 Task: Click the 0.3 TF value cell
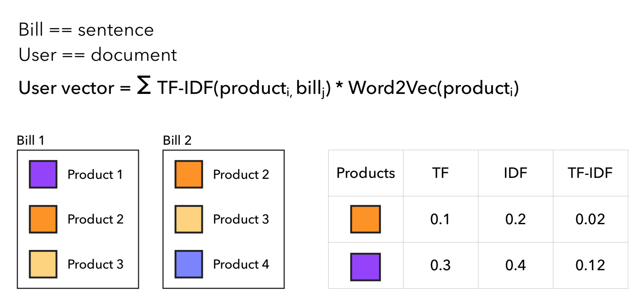pyautogui.click(x=440, y=265)
